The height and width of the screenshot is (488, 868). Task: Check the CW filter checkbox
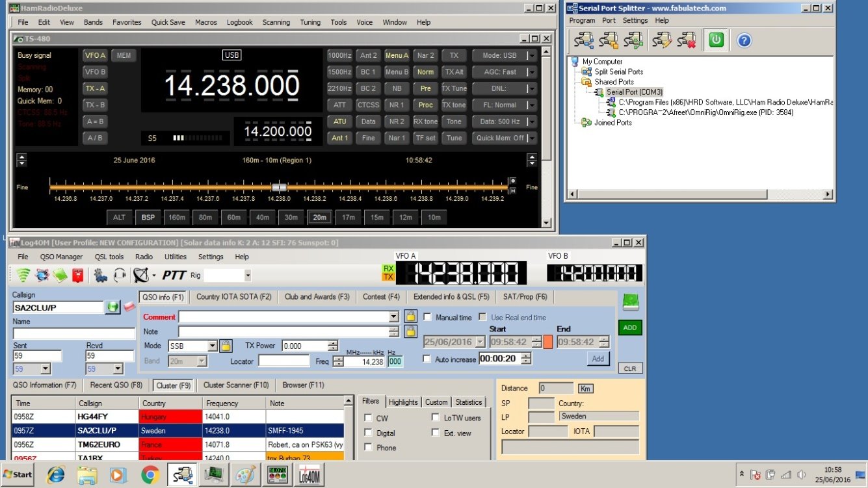click(369, 418)
